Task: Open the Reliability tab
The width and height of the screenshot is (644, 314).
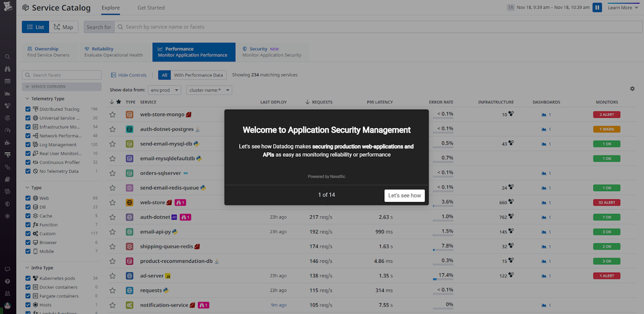Action: [114, 52]
